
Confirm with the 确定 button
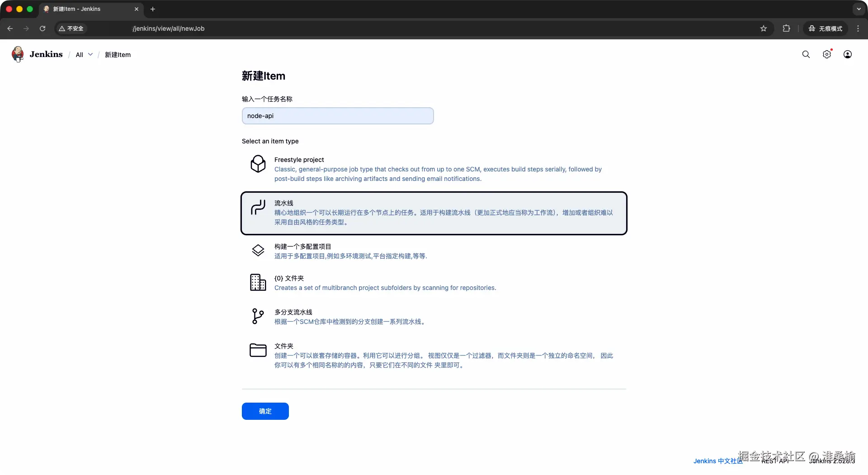coord(265,411)
